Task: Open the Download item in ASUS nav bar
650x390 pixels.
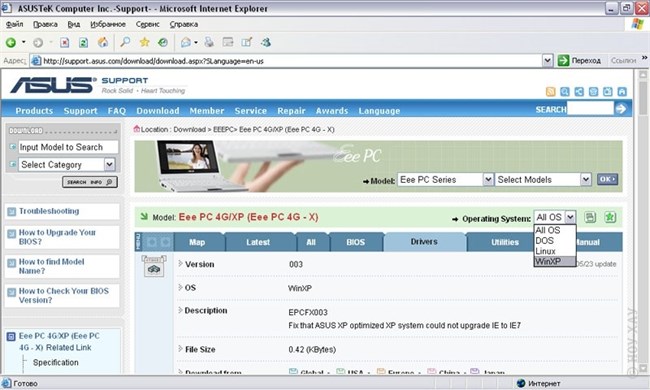Action: 158,111
